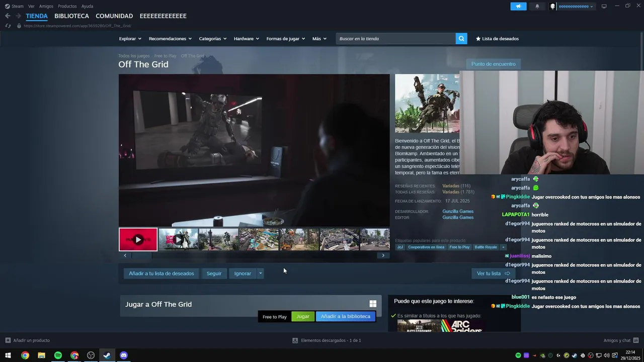This screenshot has width=644, height=362.
Task: Switch to the COMUNIDAD tab
Action: coord(114,16)
